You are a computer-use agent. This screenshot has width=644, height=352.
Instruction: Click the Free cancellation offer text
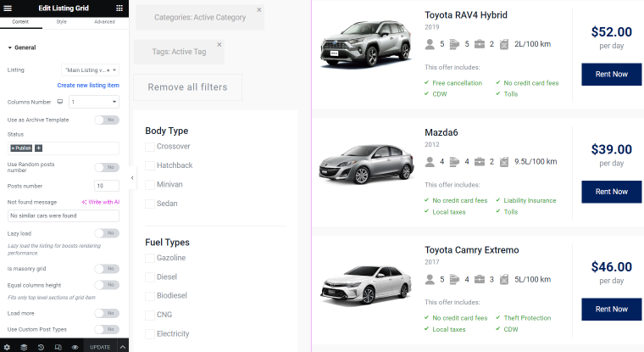[x=457, y=83]
